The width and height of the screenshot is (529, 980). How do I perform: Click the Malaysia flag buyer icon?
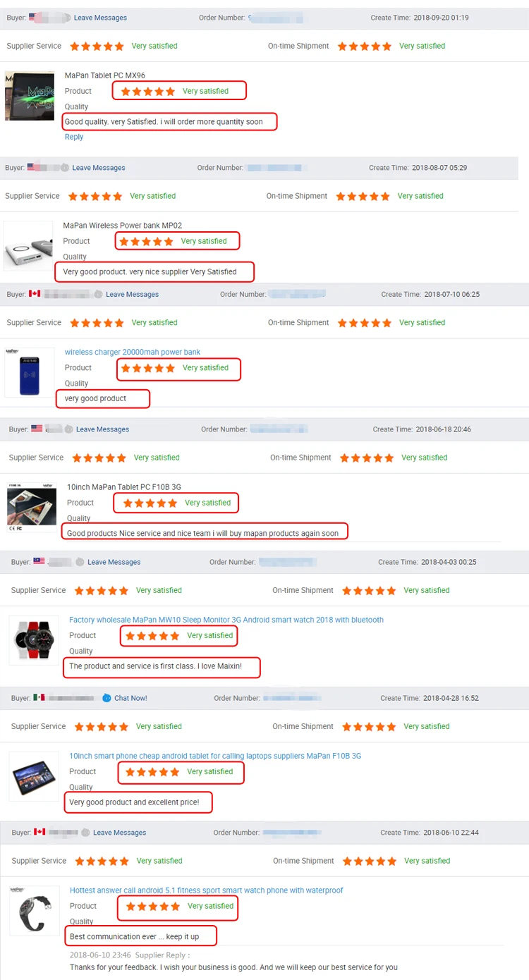[x=39, y=562]
